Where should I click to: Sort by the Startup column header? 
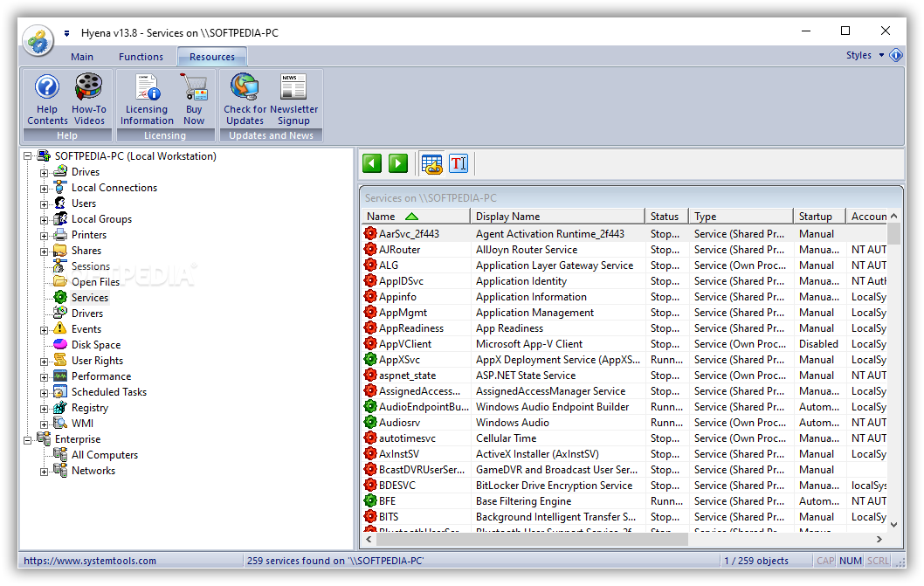(820, 217)
